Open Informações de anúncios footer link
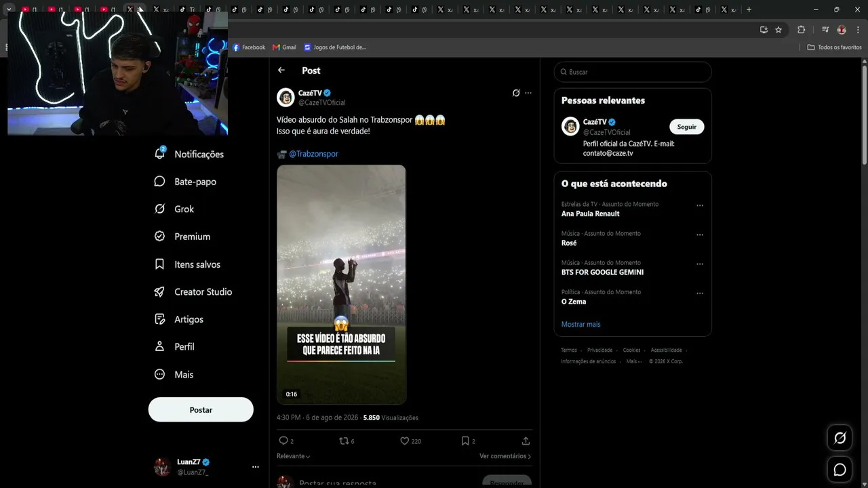Image resolution: width=868 pixels, height=488 pixels. 588,361
